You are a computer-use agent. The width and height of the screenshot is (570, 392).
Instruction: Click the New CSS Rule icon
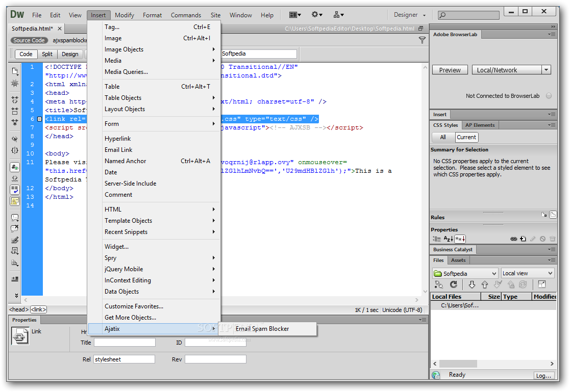(523, 239)
